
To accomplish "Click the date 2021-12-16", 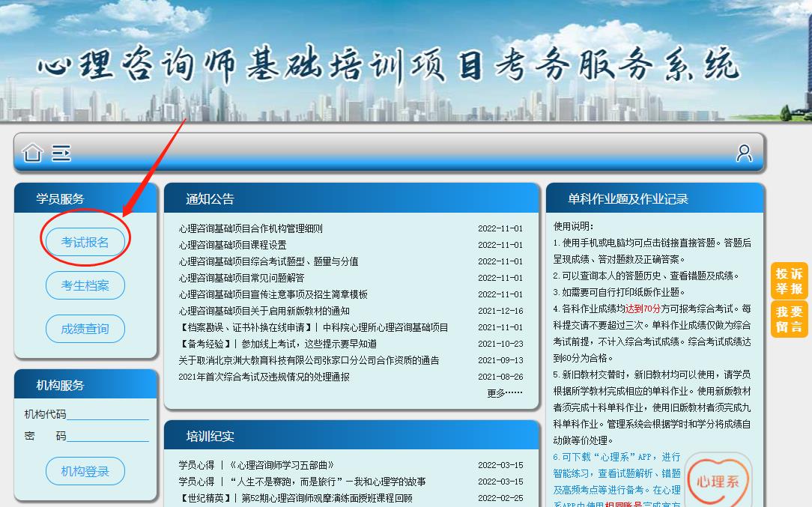I will (x=500, y=311).
